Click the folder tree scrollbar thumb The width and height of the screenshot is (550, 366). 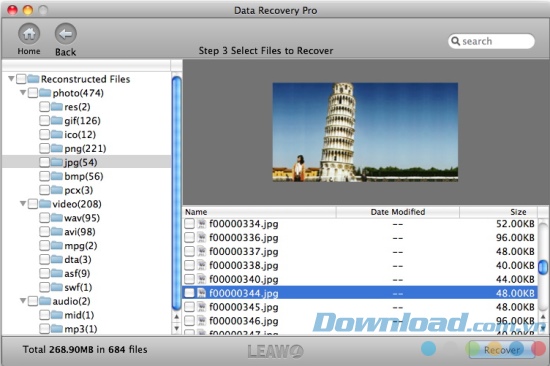(x=177, y=193)
